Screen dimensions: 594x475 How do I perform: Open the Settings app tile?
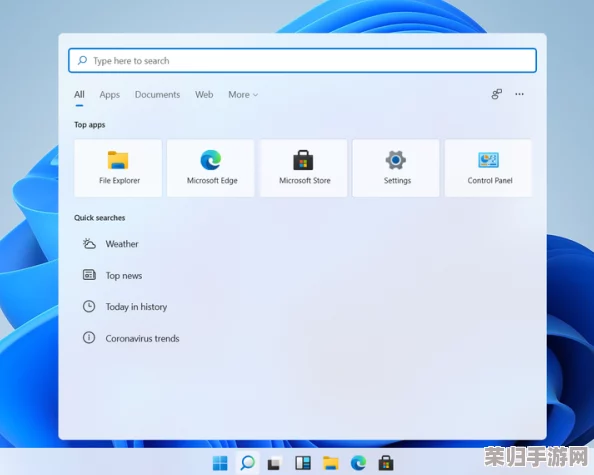pyautogui.click(x=396, y=168)
